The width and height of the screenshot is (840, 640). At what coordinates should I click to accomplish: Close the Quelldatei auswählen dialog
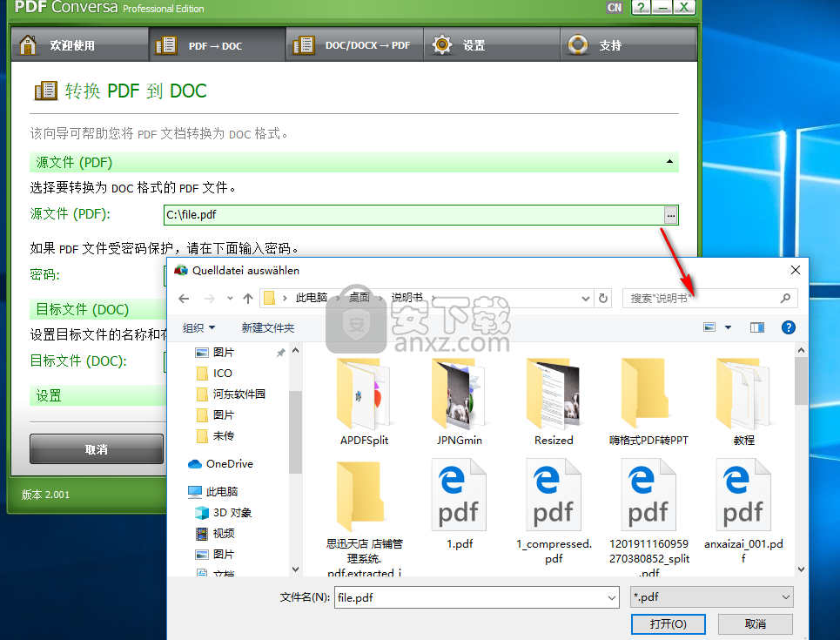tap(796, 270)
